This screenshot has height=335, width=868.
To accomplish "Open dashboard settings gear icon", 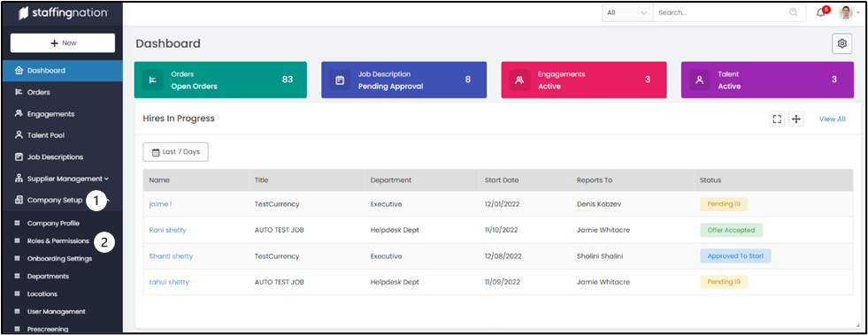I will click(842, 43).
